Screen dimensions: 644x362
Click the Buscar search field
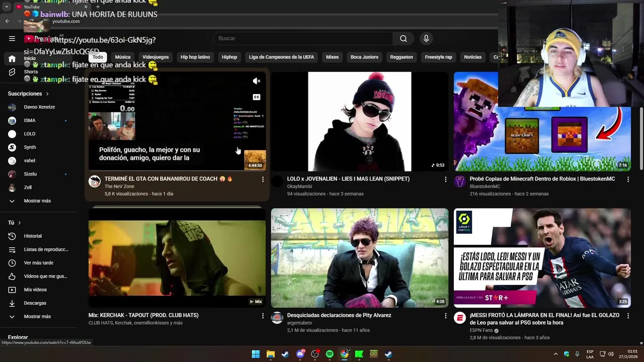point(303,39)
